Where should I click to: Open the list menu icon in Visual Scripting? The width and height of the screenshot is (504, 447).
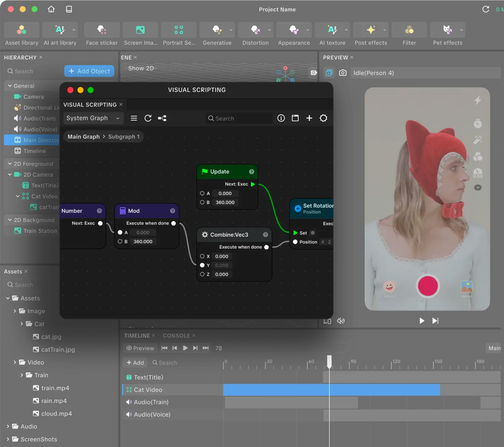coord(134,118)
